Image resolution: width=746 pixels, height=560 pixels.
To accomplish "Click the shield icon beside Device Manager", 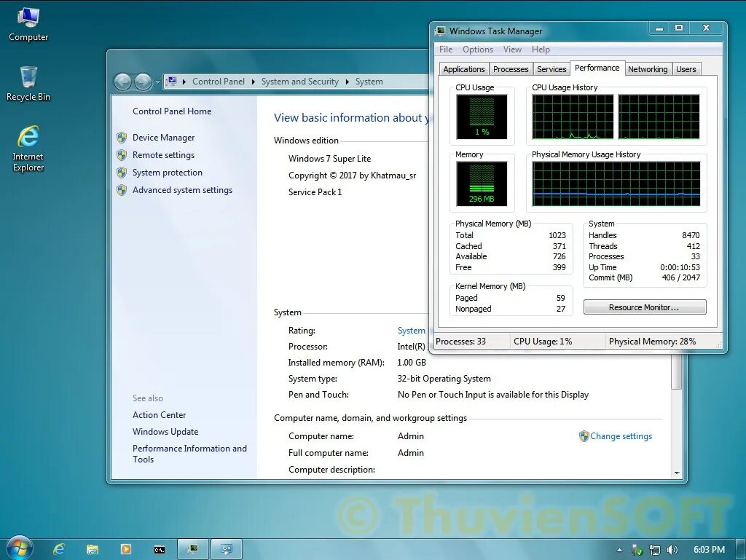I will pyautogui.click(x=122, y=138).
